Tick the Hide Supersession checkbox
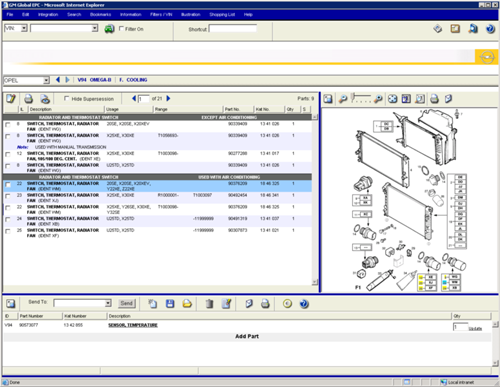 point(67,98)
